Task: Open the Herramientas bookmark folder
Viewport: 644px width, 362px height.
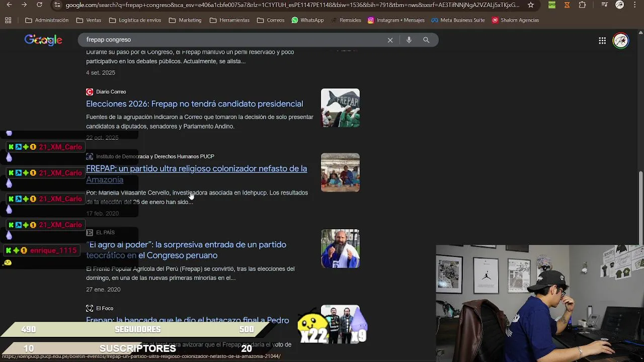Action: [229, 20]
